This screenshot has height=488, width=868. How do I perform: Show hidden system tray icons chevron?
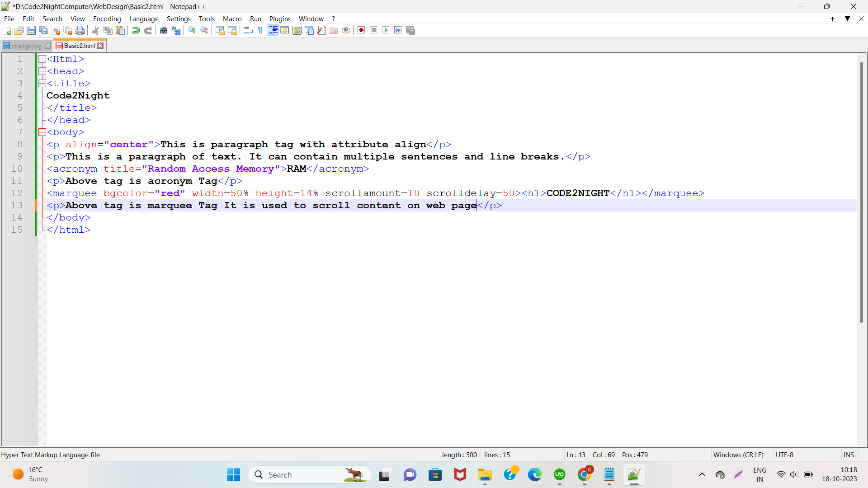[x=702, y=474]
